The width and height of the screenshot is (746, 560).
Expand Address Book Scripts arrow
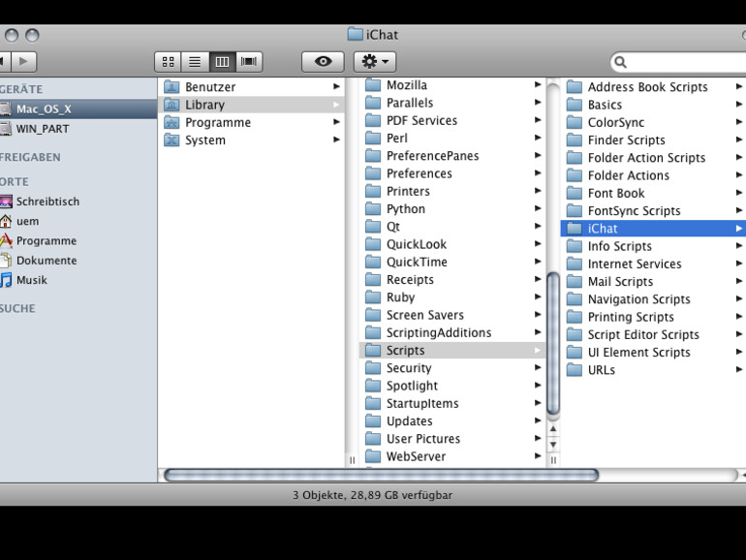[x=739, y=86]
